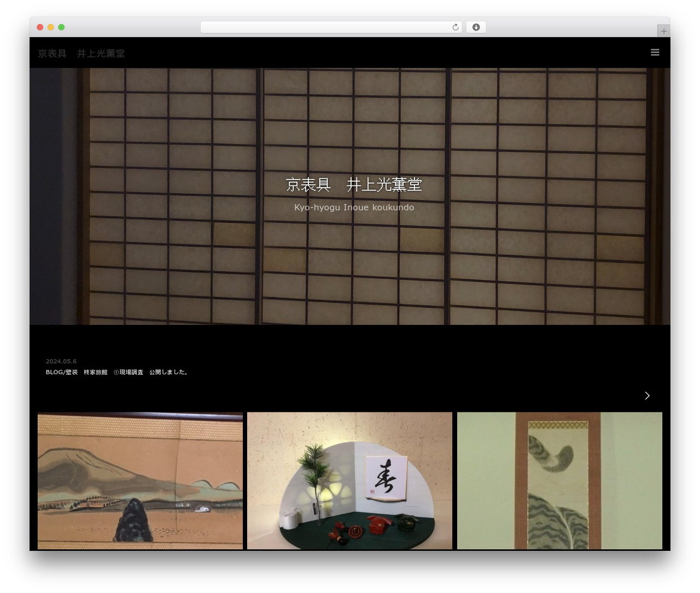
Task: Open the hamburger menu icon
Action: (x=655, y=53)
